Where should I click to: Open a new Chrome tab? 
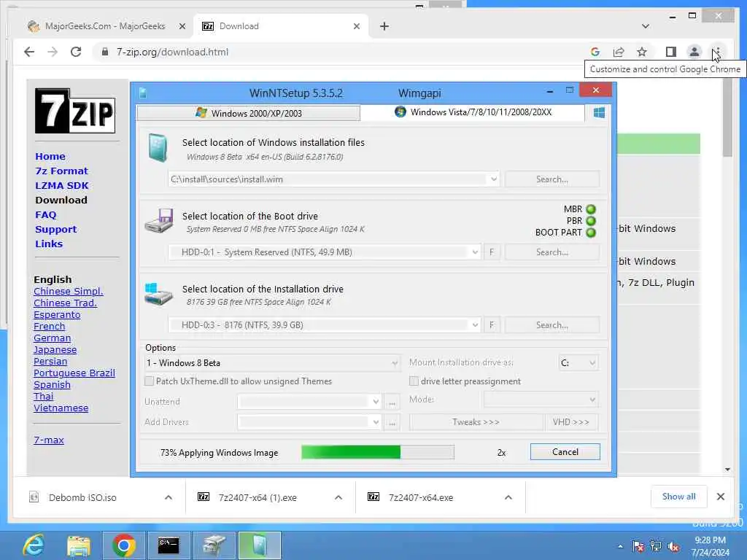tap(384, 26)
